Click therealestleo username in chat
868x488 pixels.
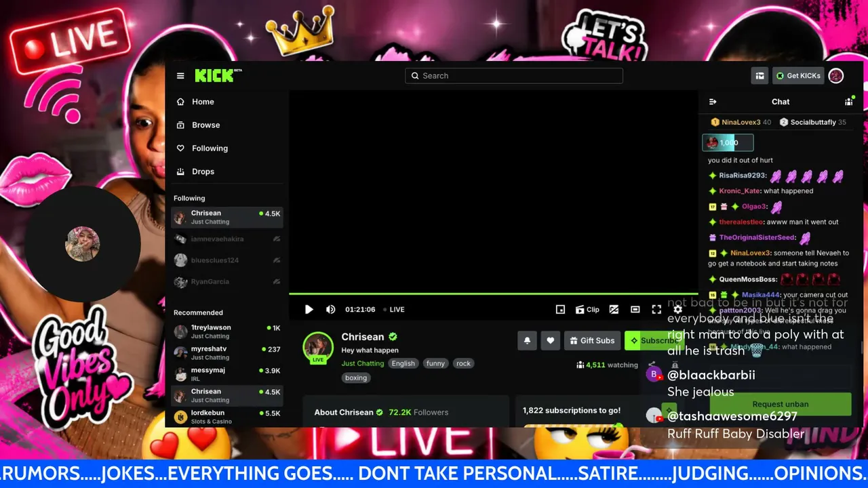[x=741, y=222]
